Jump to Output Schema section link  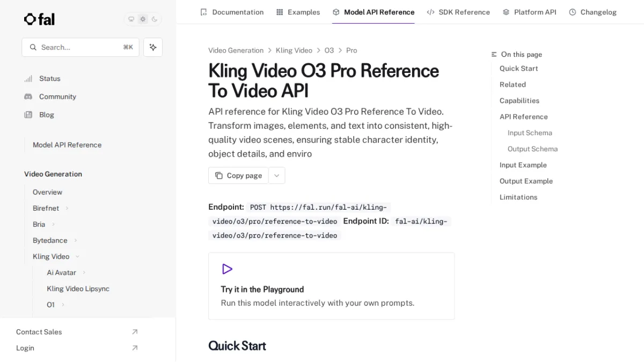click(x=532, y=149)
